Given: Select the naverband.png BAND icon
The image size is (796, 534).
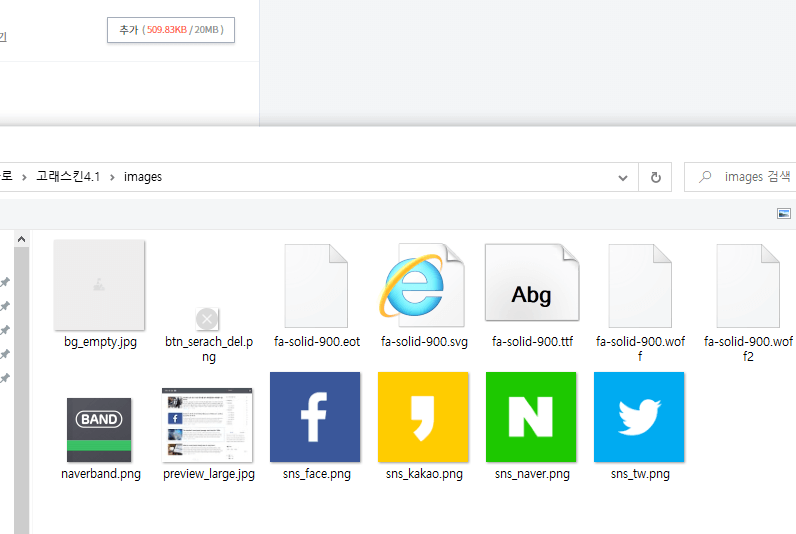Looking at the screenshot, I should click(x=99, y=430).
